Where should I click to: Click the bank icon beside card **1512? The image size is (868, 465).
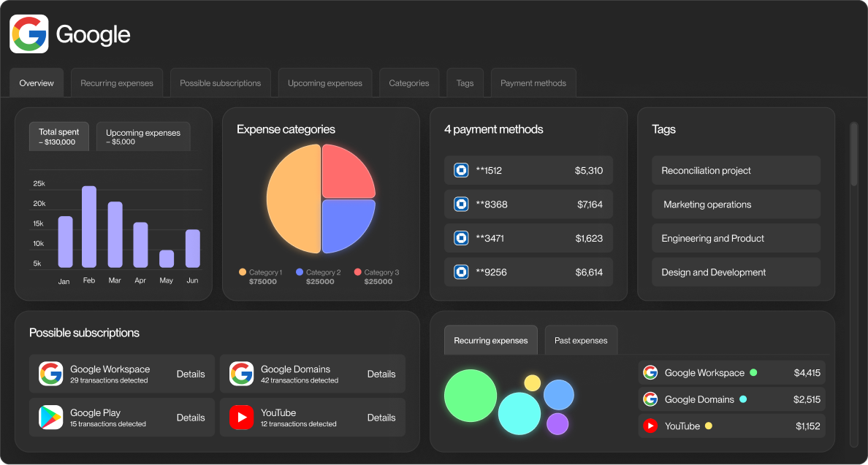461,170
